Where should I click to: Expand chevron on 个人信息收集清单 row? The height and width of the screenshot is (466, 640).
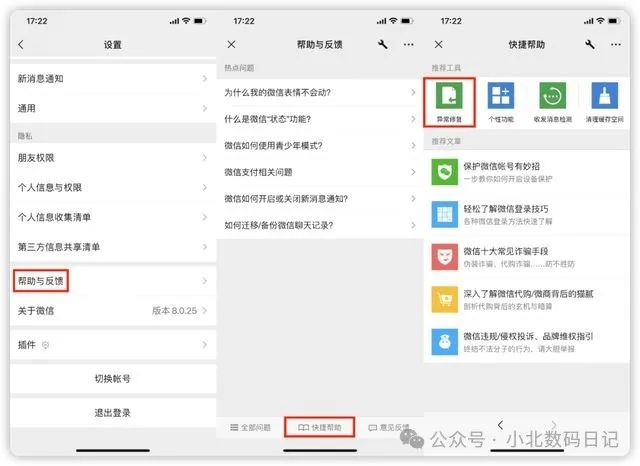(x=205, y=217)
